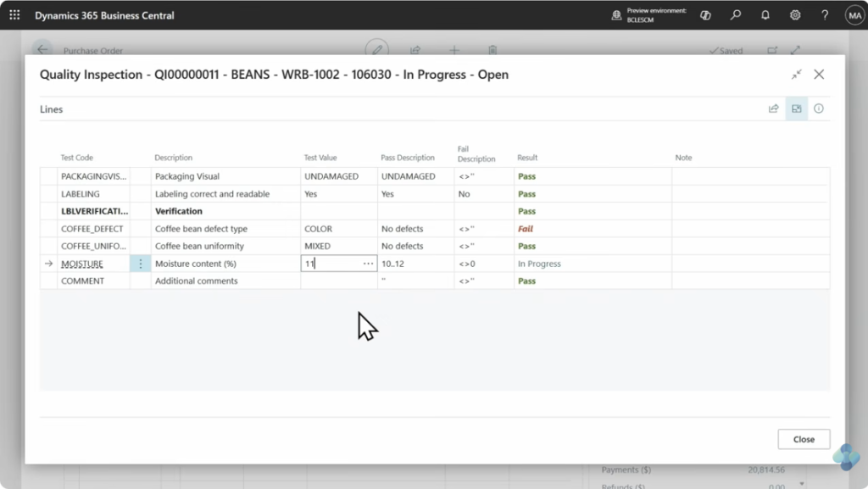868x489 pixels.
Task: Click the MIXED test value cell
Action: [339, 246]
